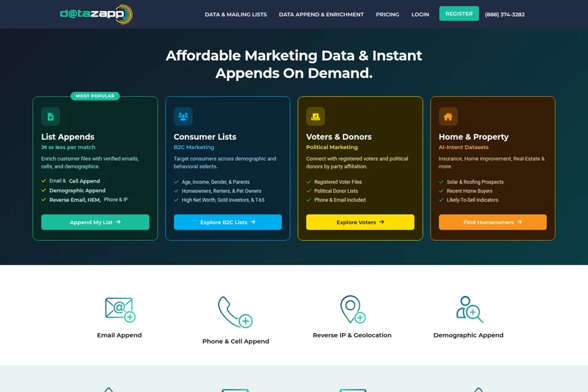Click the Append My List button
The image size is (588, 392).
tap(96, 222)
